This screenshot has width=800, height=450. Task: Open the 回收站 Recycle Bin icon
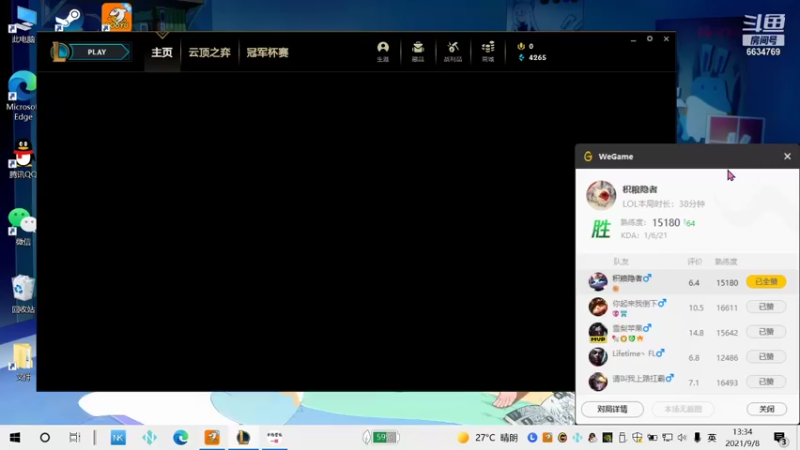point(22,294)
